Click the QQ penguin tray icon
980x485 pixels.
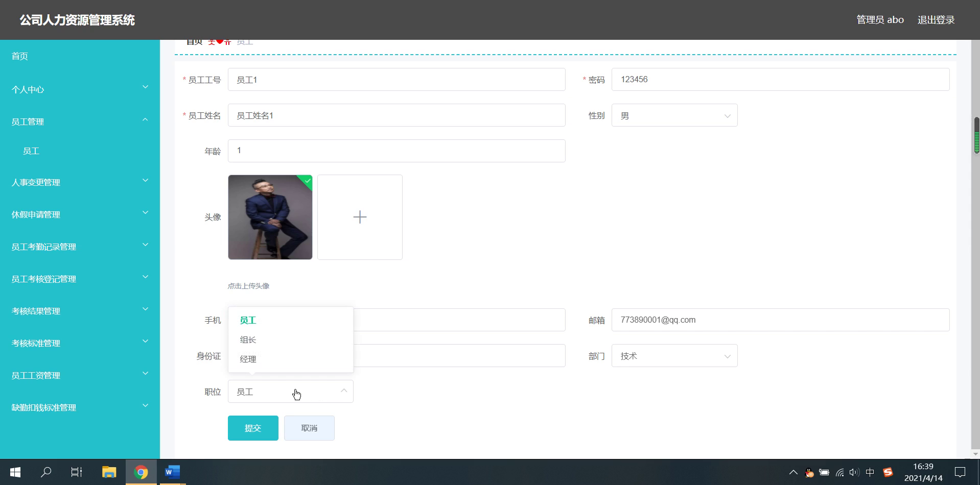point(809,473)
